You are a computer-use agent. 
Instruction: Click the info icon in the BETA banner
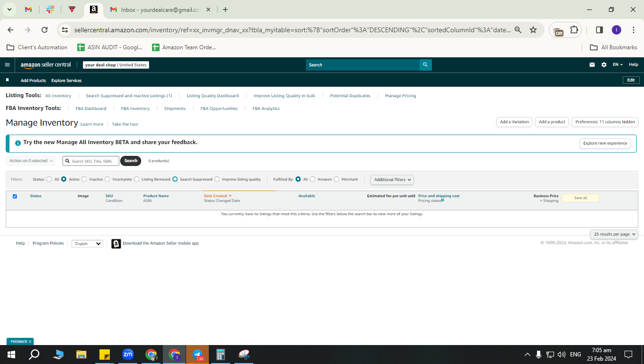pos(18,143)
